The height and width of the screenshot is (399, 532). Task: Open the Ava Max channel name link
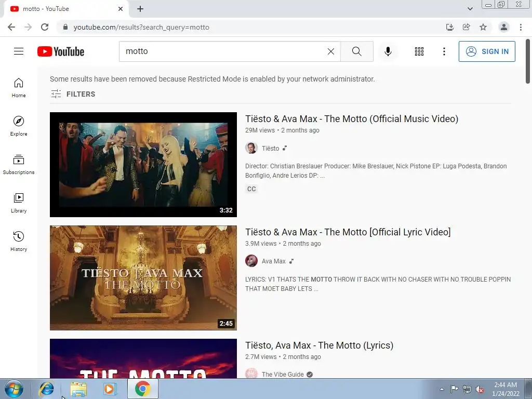[273, 261]
